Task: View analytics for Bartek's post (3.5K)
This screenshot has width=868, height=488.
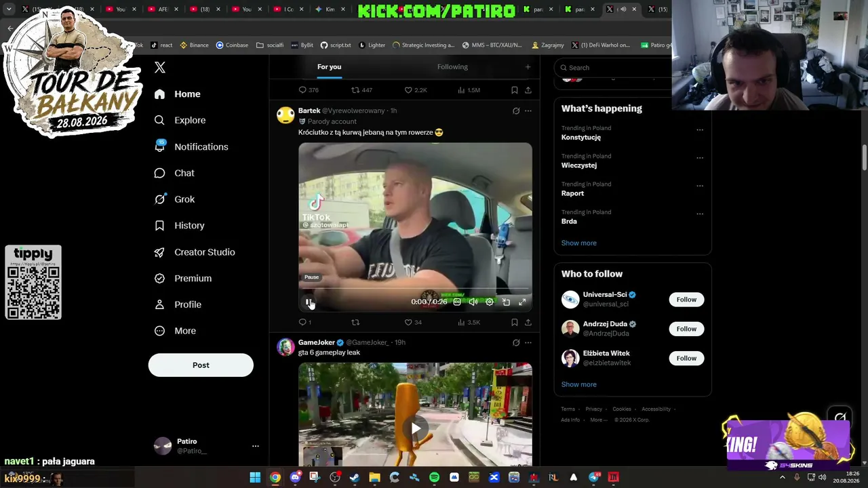Action: click(x=469, y=322)
